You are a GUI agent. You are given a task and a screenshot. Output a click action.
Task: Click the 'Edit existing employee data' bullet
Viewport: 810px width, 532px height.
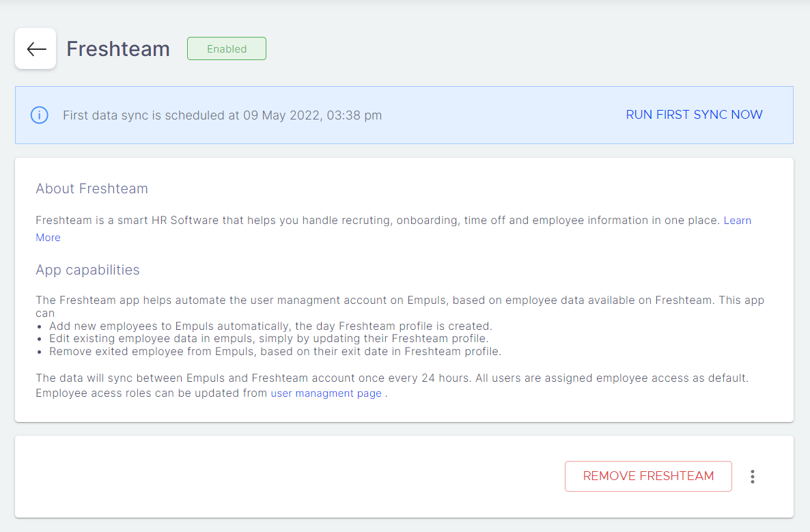tap(268, 338)
